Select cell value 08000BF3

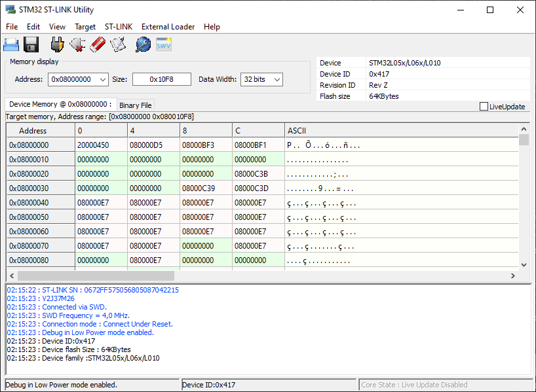(x=206, y=145)
